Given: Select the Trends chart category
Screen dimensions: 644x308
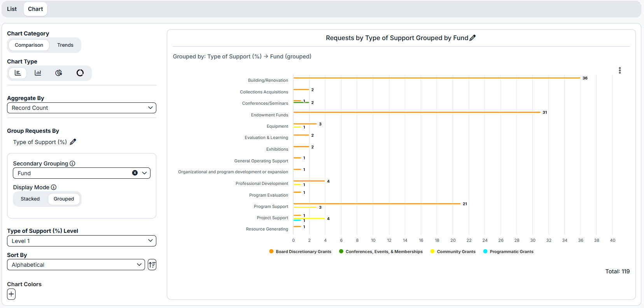Looking at the screenshot, I should [x=65, y=45].
